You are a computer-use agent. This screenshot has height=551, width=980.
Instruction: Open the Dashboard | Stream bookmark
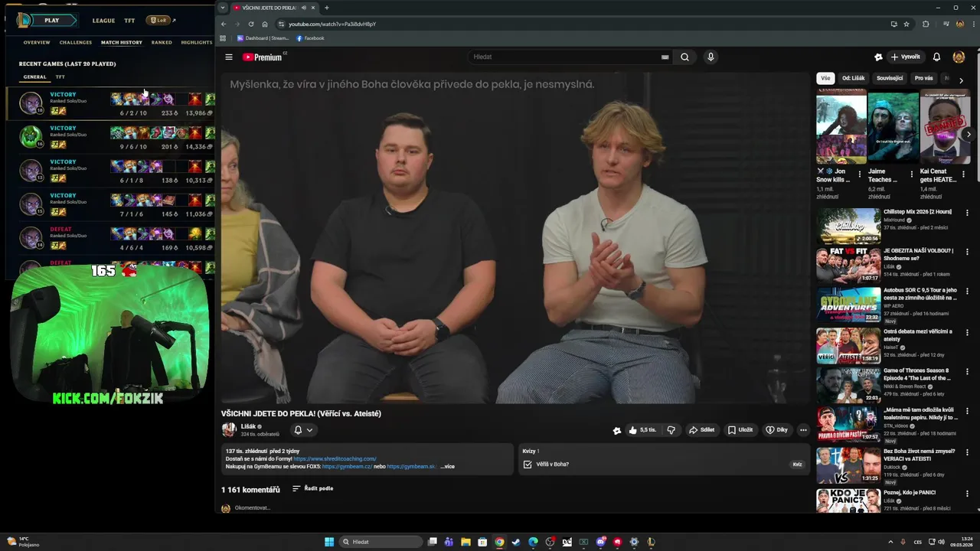263,38
